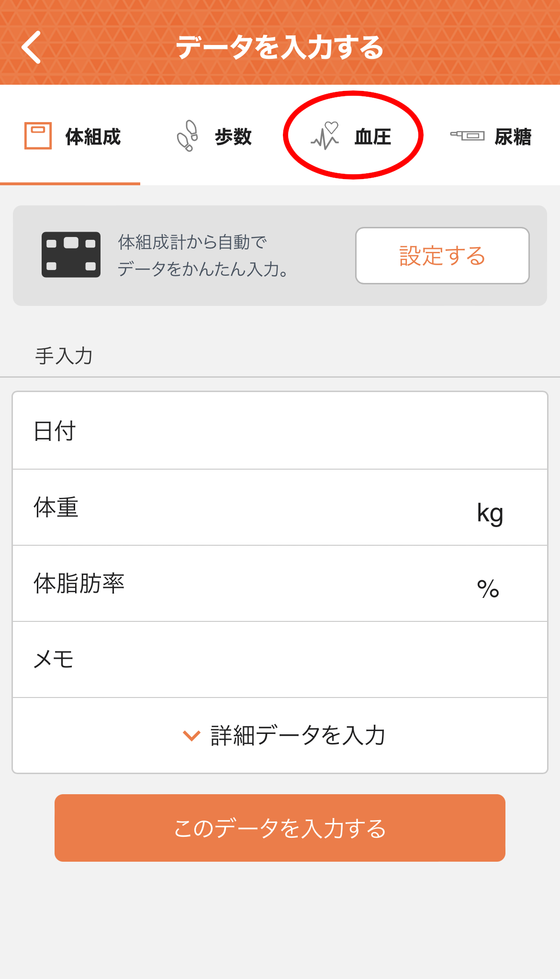This screenshot has width=560, height=979.
Task: Tap the body composition scale icon
Action: 38,136
